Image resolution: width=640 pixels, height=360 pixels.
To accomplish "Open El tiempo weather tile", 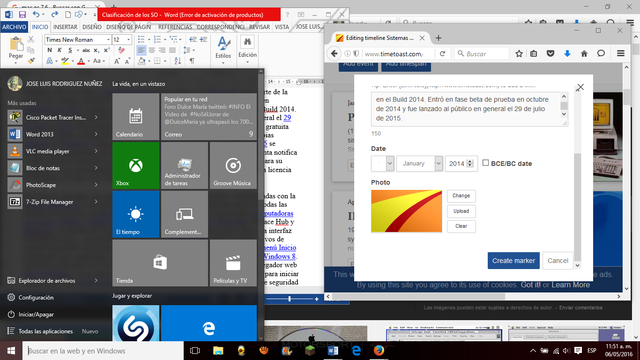I will (x=136, y=214).
